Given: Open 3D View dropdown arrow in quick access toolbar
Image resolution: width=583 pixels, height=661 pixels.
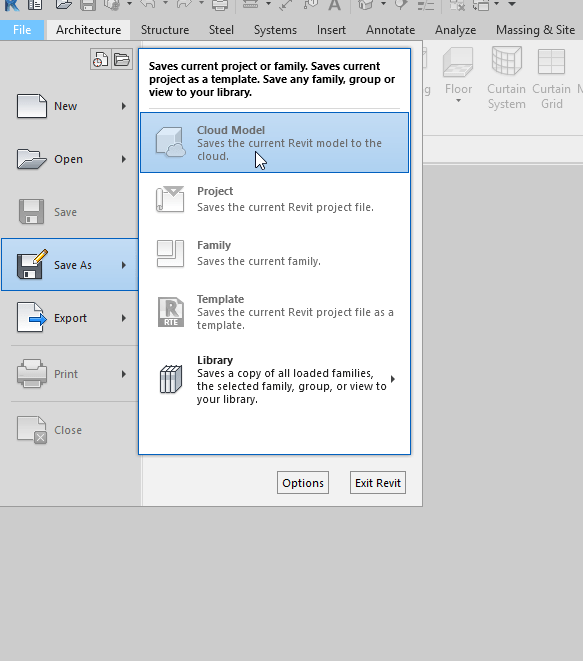Looking at the screenshot, I should tap(383, 4).
